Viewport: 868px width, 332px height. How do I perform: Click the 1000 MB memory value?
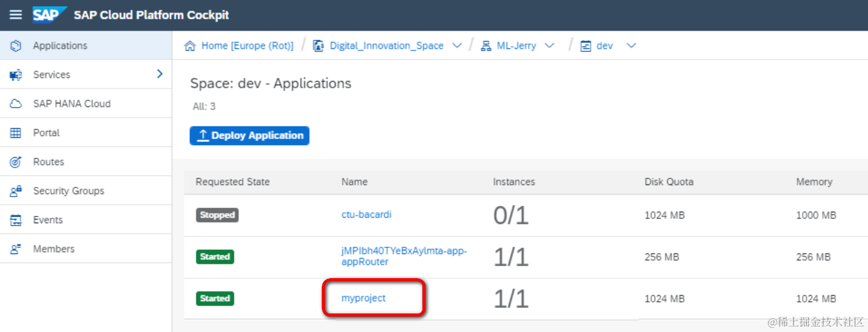pos(816,215)
